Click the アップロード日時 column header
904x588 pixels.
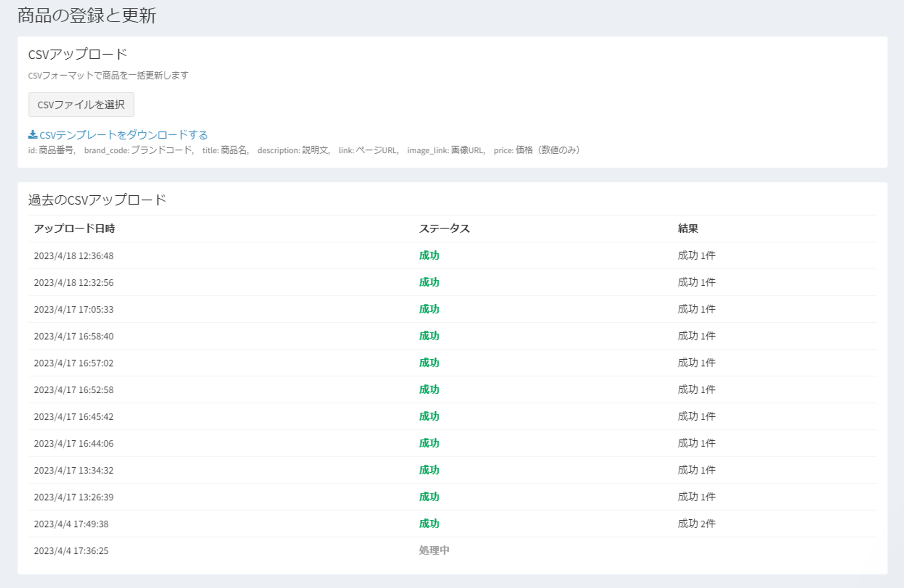click(x=74, y=229)
